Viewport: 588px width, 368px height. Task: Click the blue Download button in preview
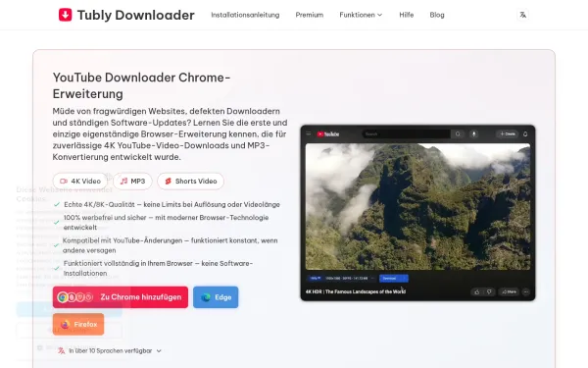tap(394, 279)
